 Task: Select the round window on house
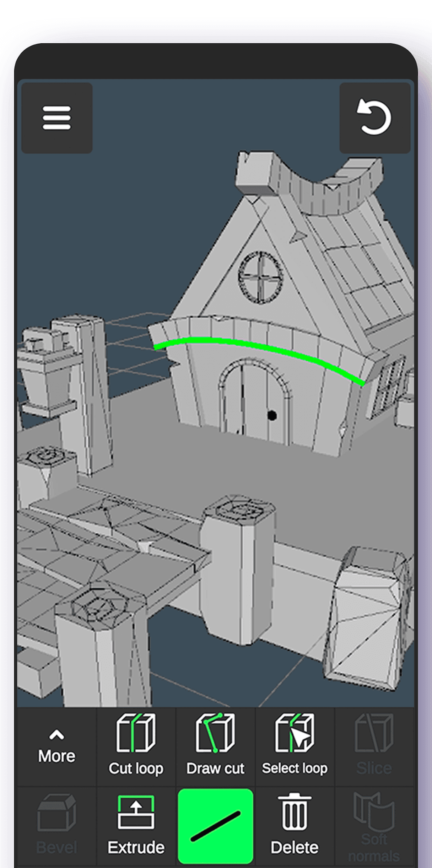click(260, 277)
